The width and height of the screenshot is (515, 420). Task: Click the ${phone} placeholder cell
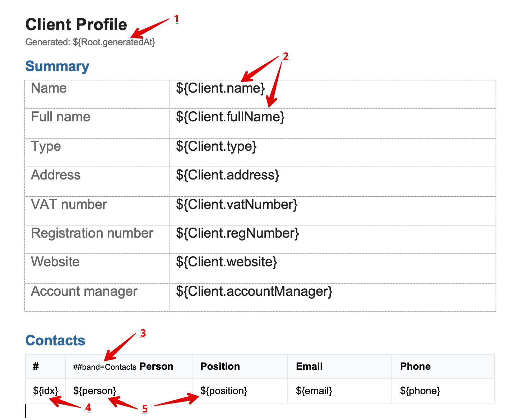420,391
